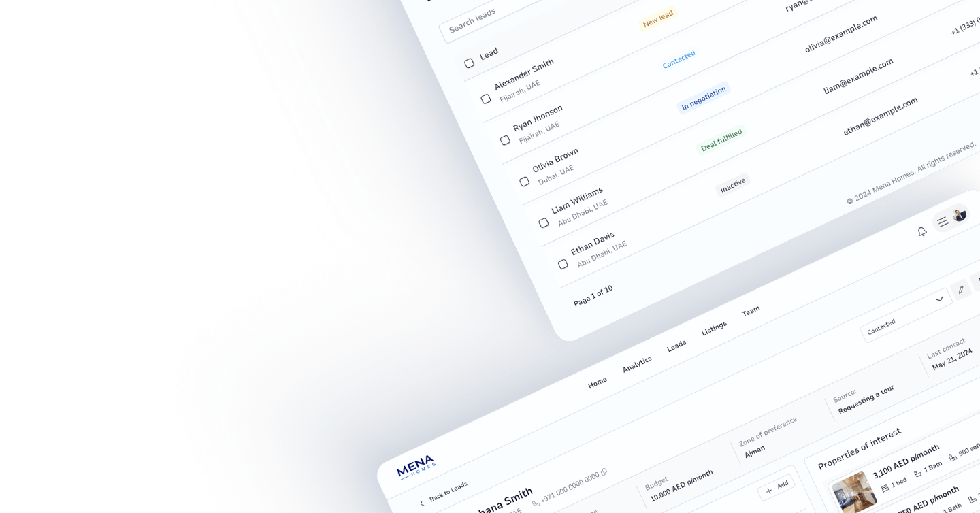Expand the Contacted status dropdown
This screenshot has width=980, height=513.
[940, 299]
